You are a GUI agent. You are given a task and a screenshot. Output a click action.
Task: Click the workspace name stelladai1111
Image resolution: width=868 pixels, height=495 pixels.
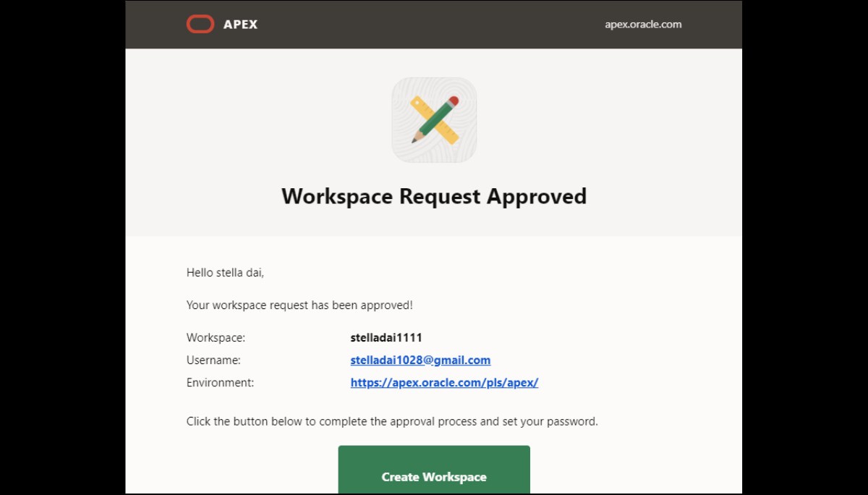pos(386,337)
